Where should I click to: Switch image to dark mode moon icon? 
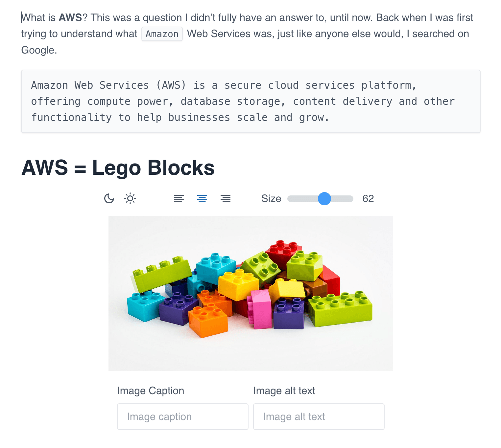point(109,198)
